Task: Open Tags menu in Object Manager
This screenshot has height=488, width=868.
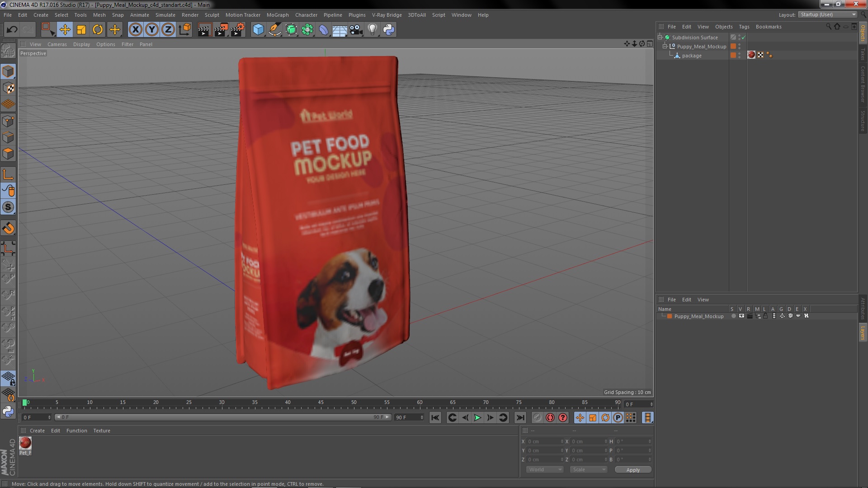Action: coord(744,27)
